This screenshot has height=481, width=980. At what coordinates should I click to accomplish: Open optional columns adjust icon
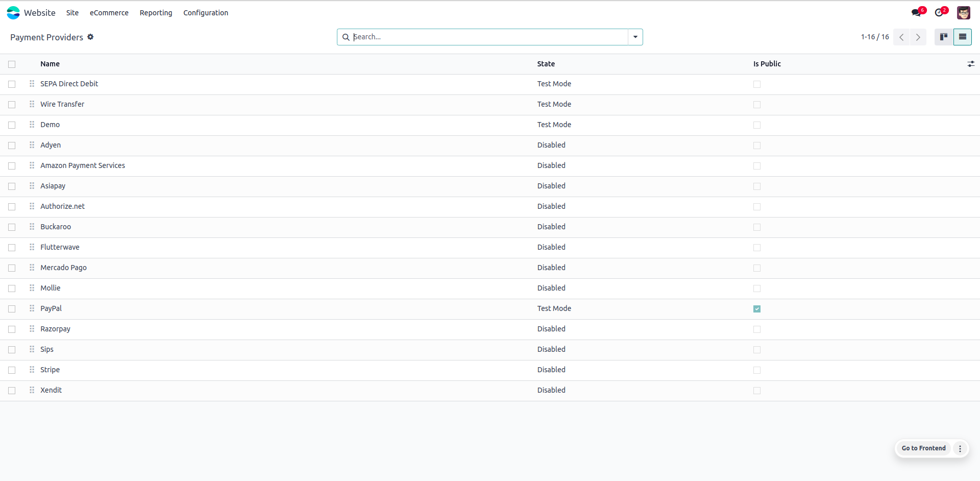tap(971, 64)
